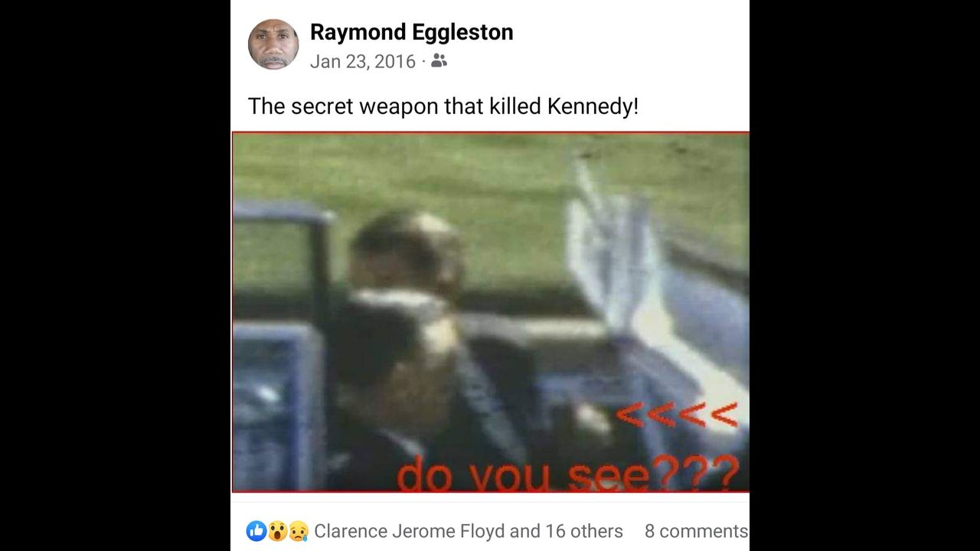
Task: Click the Raymond Eggleston name link
Action: (x=411, y=32)
